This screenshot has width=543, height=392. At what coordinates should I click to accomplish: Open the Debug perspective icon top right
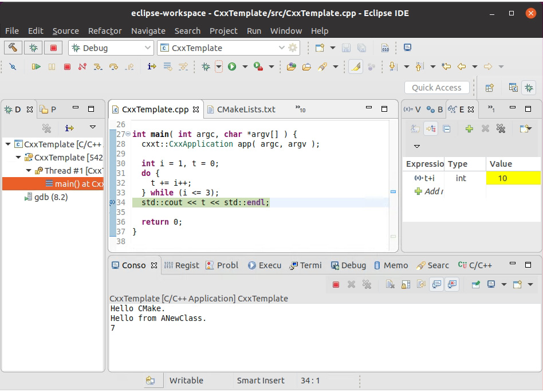(529, 87)
